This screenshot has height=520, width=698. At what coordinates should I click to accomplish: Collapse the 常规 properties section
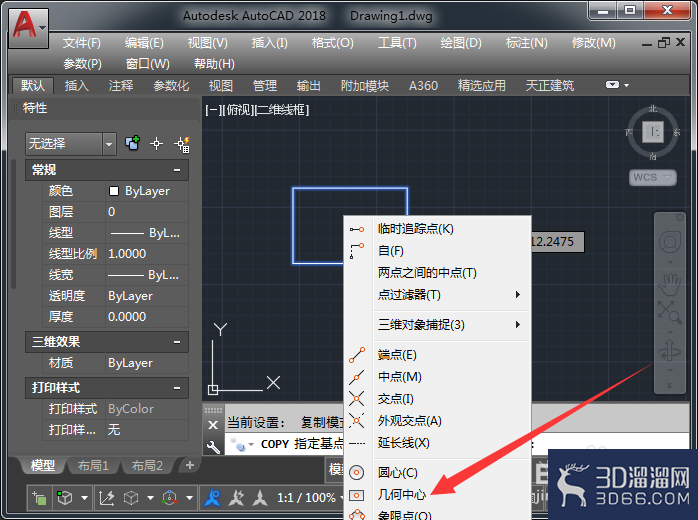tap(177, 170)
